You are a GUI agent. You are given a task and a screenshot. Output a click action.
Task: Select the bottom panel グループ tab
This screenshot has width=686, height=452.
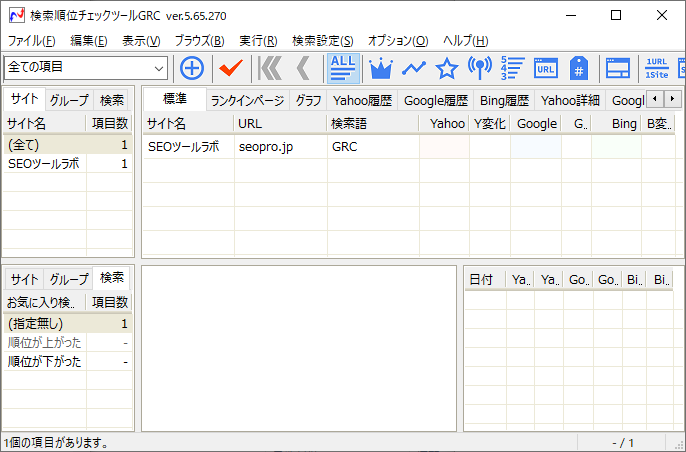pyautogui.click(x=69, y=279)
